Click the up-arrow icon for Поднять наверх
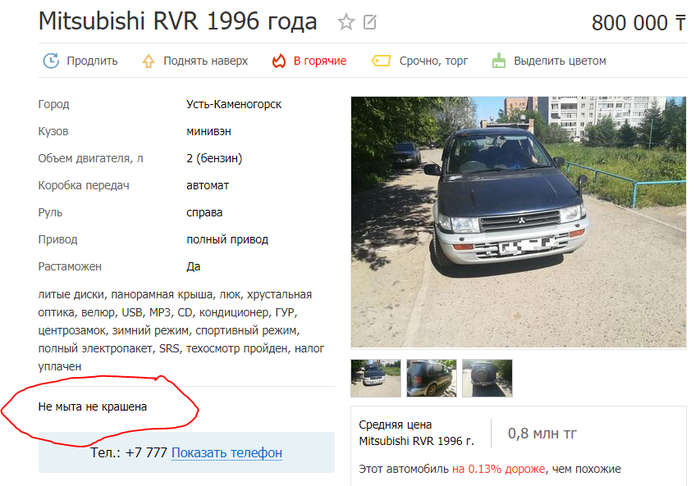 point(148,61)
